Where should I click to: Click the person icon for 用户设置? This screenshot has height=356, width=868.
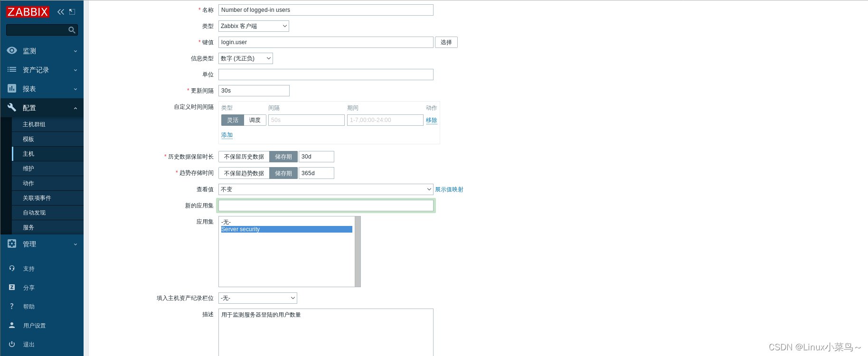tap(12, 325)
